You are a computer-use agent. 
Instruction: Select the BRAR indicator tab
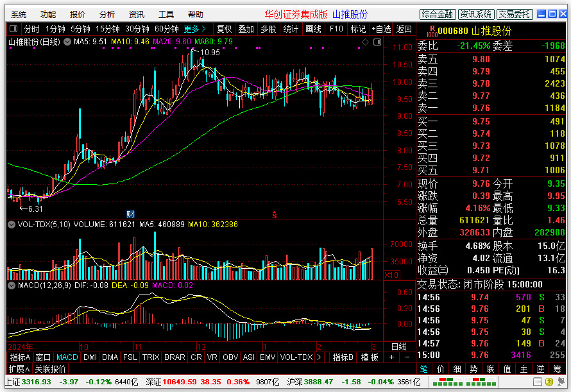tap(175, 357)
